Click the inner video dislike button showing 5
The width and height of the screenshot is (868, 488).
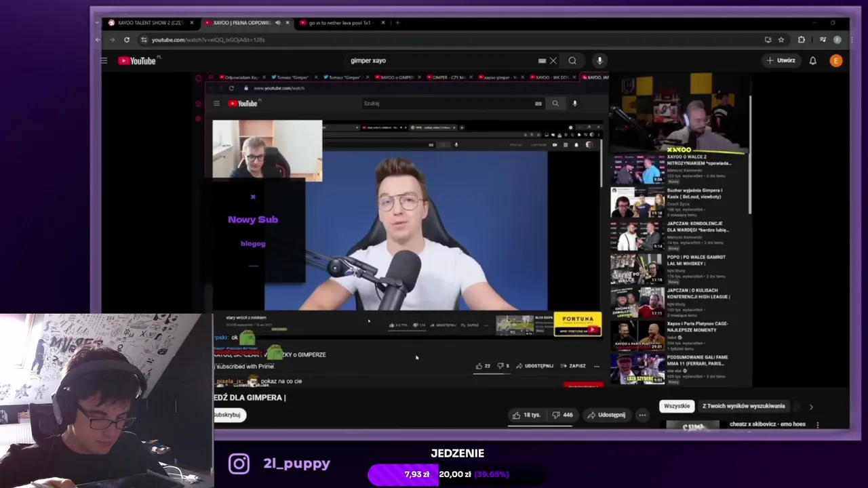(x=504, y=366)
